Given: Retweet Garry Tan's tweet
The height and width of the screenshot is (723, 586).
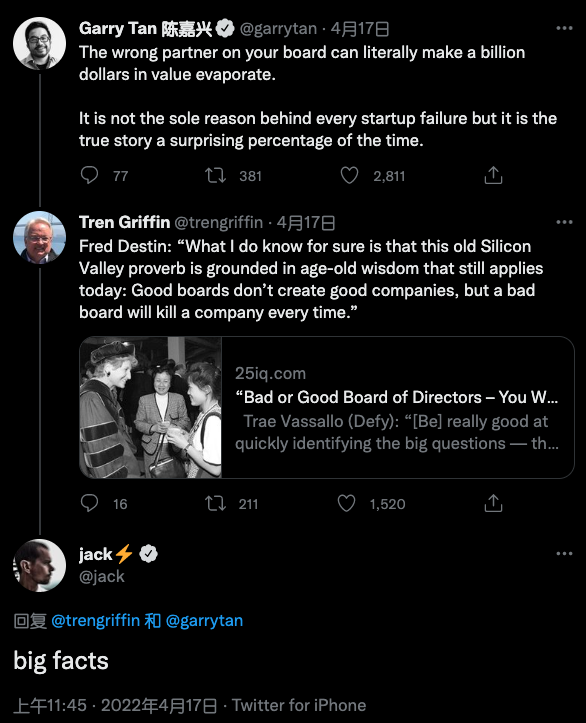Looking at the screenshot, I should pos(215,175).
